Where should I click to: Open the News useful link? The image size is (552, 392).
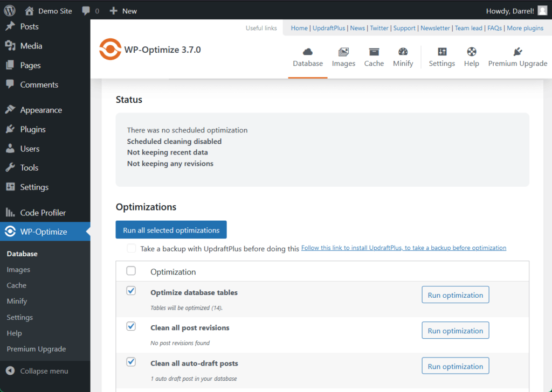pos(357,28)
